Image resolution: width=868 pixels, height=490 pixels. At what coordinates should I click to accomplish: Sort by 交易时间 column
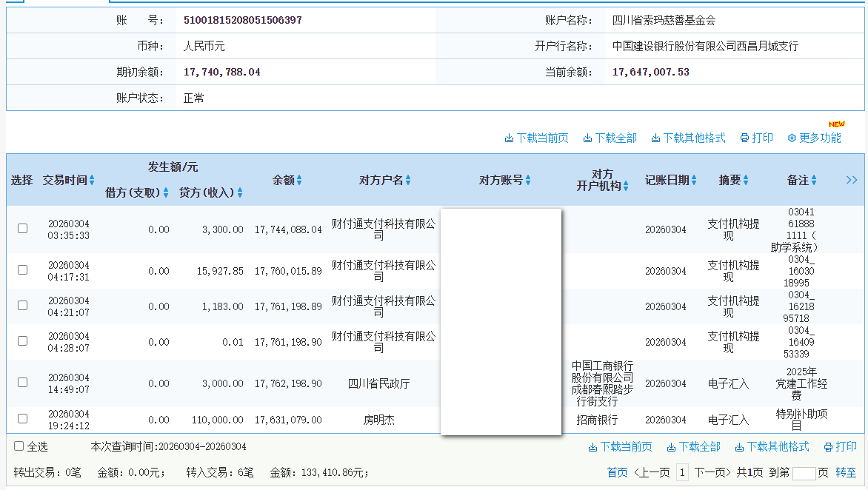click(90, 180)
